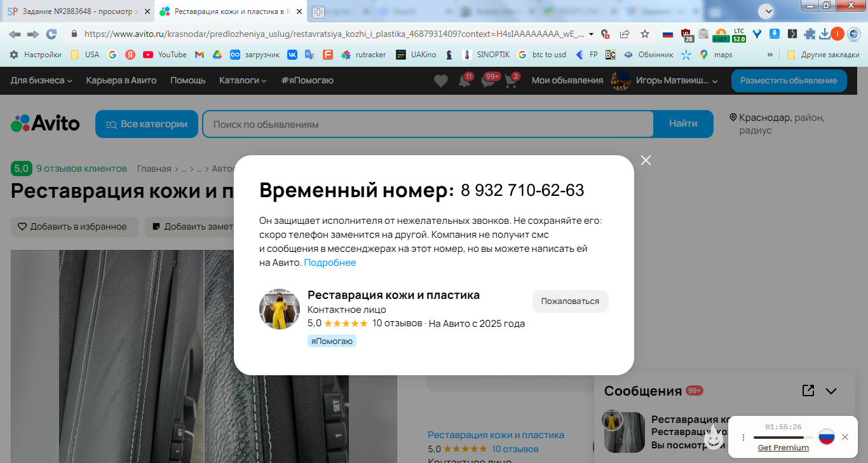Open the VPN widget three-dot menu
The width and height of the screenshot is (868, 463).
(743, 438)
